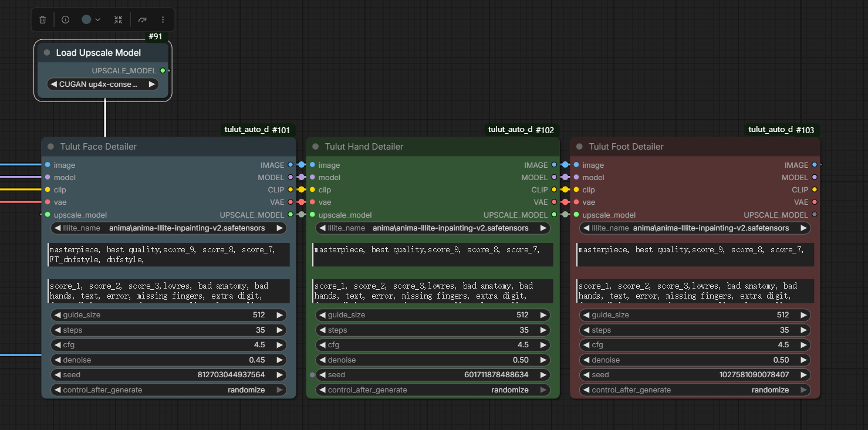Increase seed on Face Detailer with right arrow
Screen dimensions: 868x430
tap(279, 374)
